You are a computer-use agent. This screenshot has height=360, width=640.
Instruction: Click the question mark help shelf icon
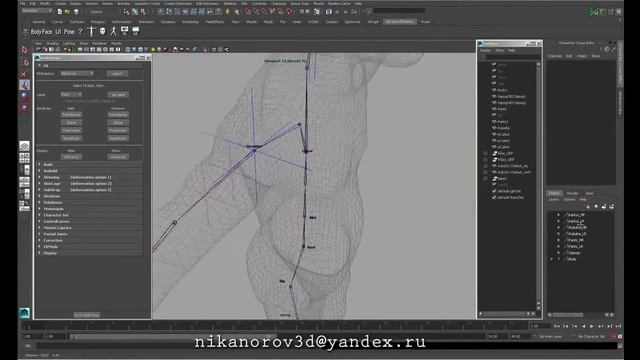[80, 31]
